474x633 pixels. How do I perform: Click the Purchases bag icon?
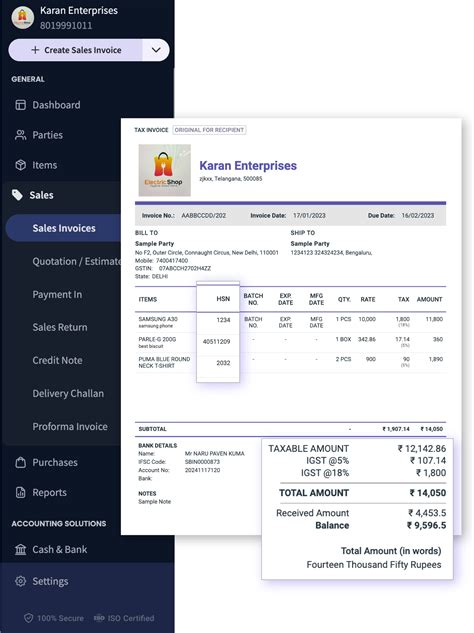click(21, 463)
